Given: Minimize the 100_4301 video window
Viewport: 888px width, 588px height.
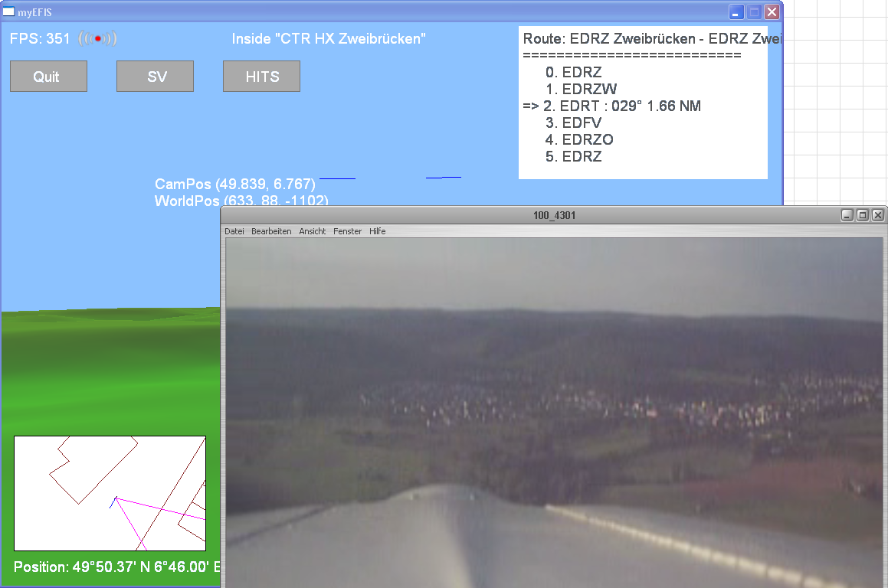Looking at the screenshot, I should click(847, 215).
